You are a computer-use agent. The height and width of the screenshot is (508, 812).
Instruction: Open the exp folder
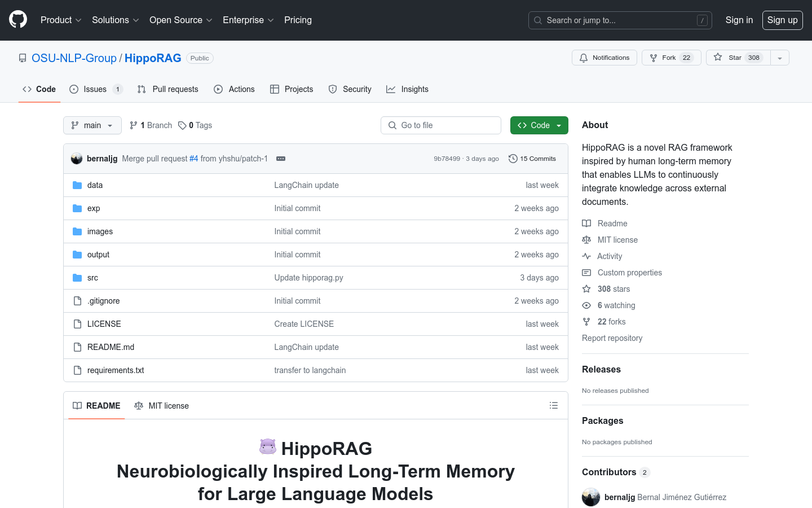94,208
